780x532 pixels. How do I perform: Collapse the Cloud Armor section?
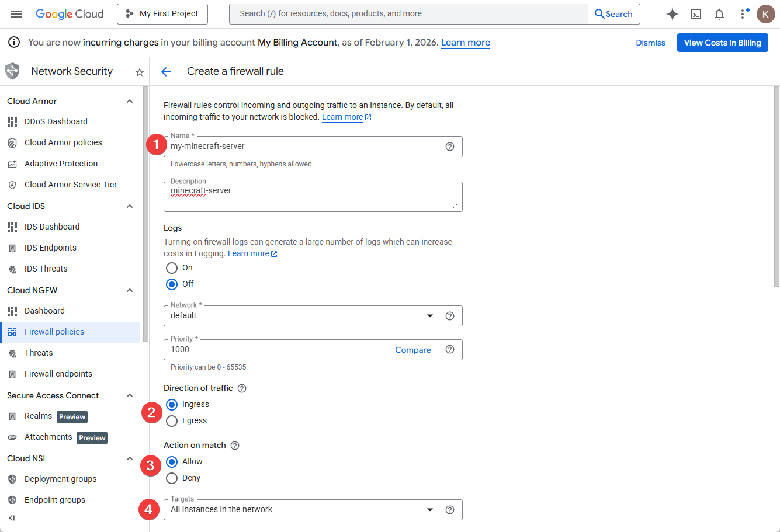130,101
